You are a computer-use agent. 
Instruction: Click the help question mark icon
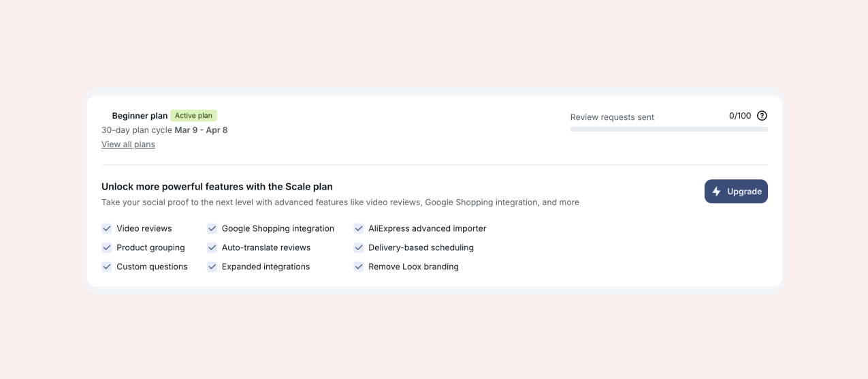(x=762, y=116)
